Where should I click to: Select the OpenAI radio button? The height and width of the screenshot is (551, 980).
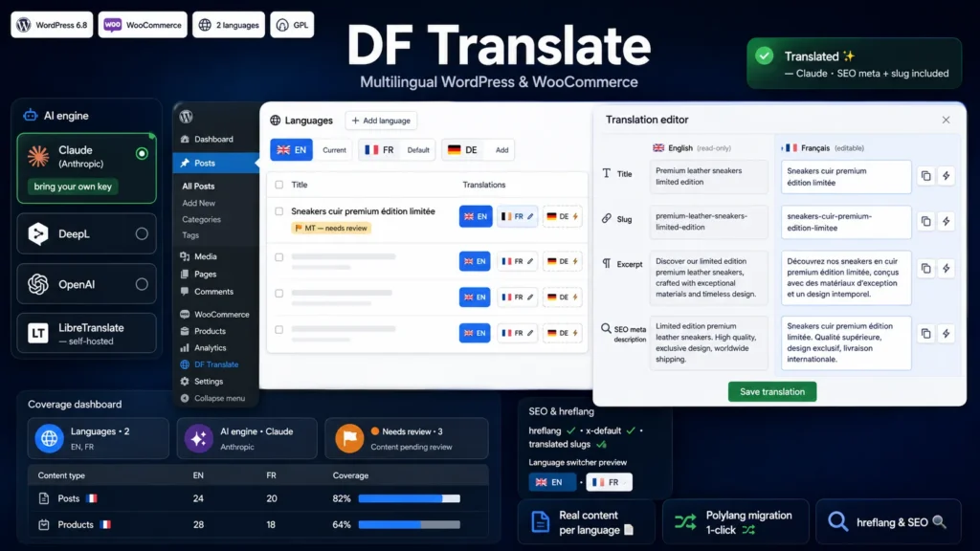click(x=142, y=283)
